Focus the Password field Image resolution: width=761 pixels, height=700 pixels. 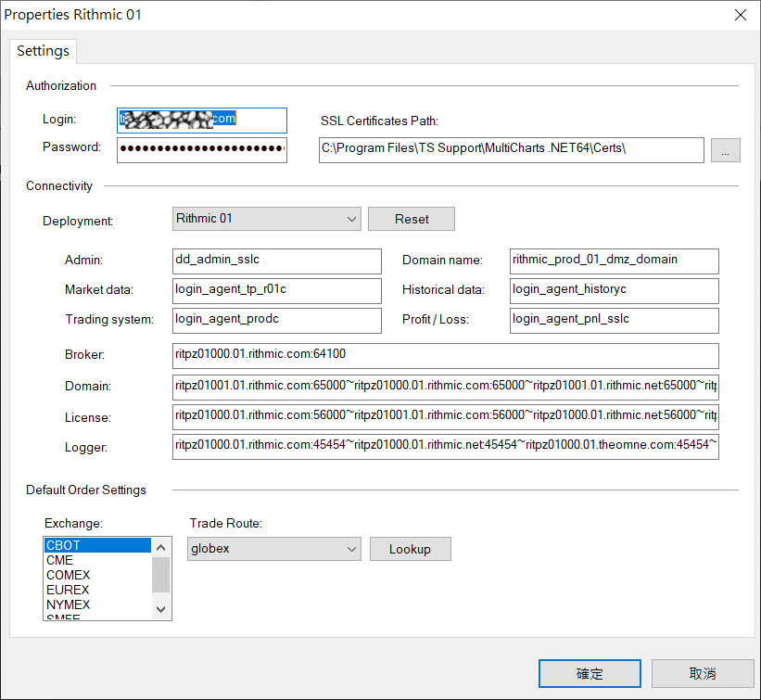click(x=202, y=149)
